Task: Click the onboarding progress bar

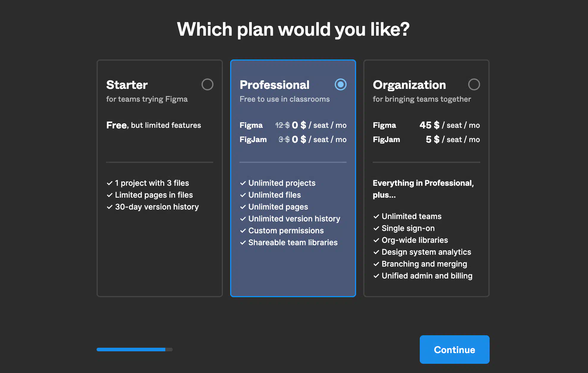Action: click(x=134, y=350)
